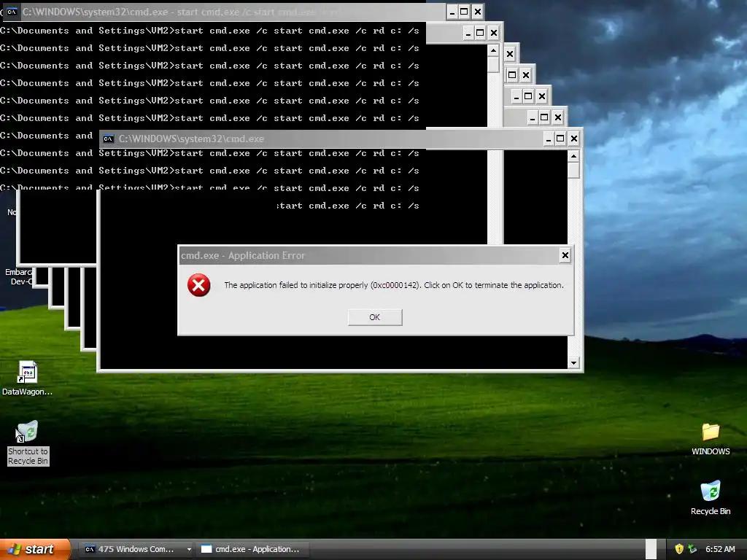Select the WINDOWS folder on the desktop

tap(711, 439)
